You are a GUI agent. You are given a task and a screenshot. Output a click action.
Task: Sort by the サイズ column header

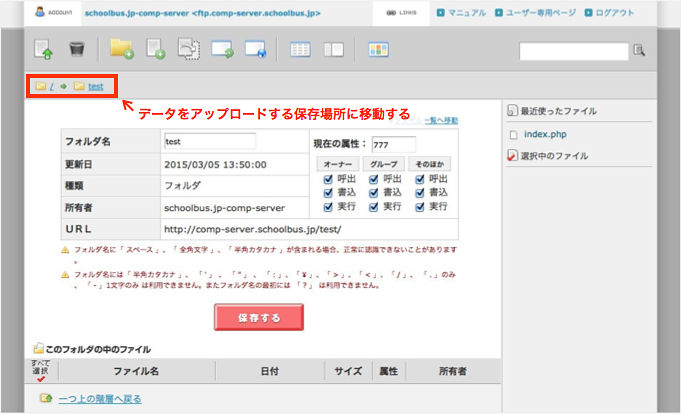click(x=348, y=371)
